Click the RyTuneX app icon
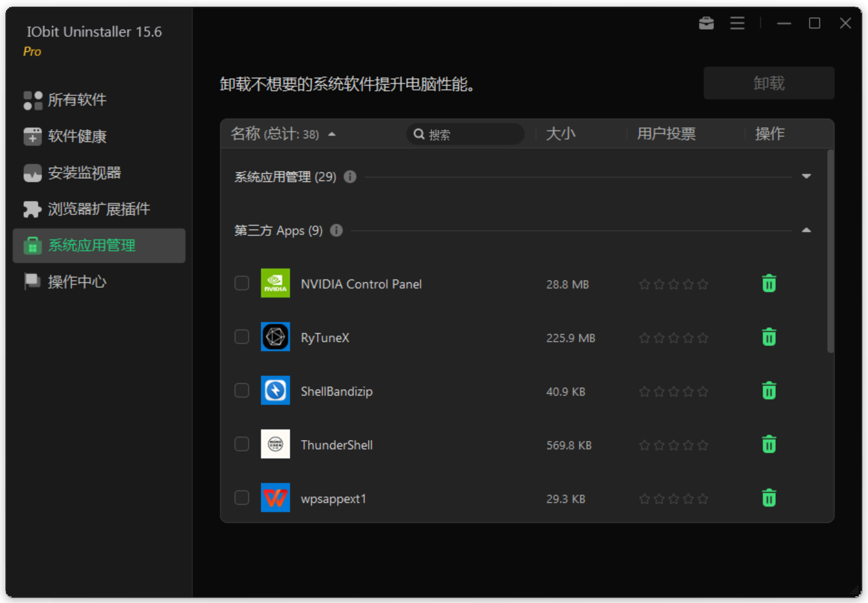The height and width of the screenshot is (603, 868). click(275, 337)
